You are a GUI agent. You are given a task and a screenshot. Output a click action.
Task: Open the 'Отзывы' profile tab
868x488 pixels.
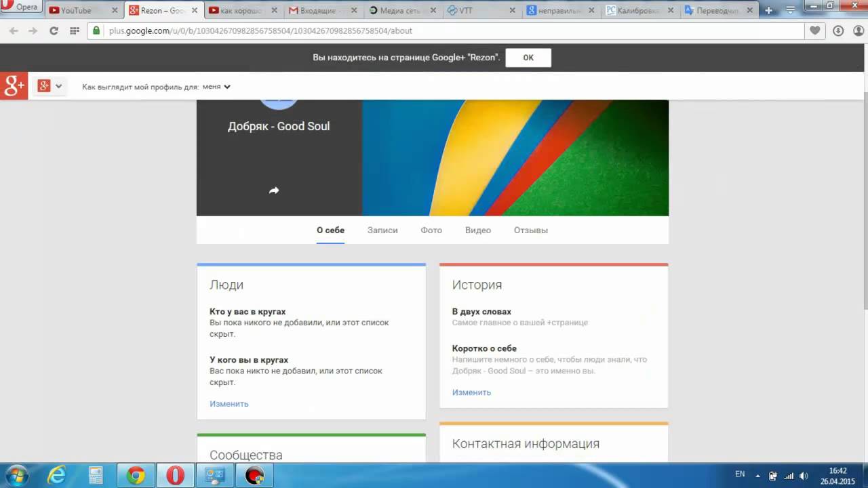[531, 230]
